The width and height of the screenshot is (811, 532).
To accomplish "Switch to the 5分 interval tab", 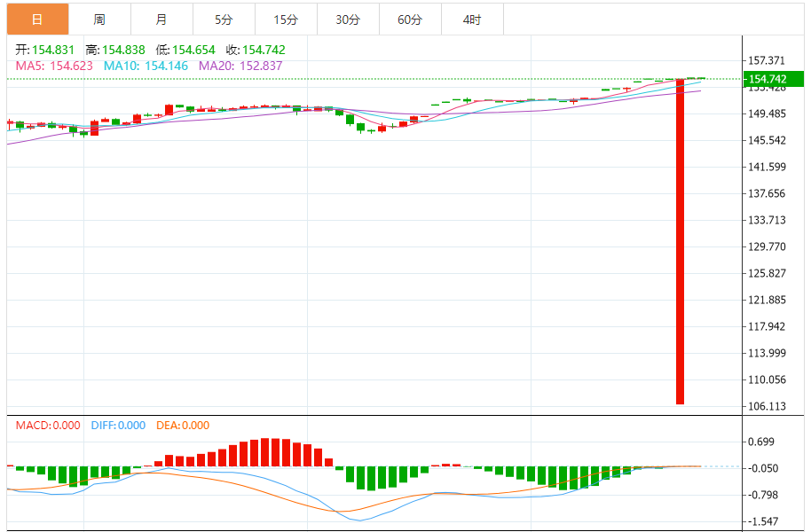I will click(x=224, y=20).
